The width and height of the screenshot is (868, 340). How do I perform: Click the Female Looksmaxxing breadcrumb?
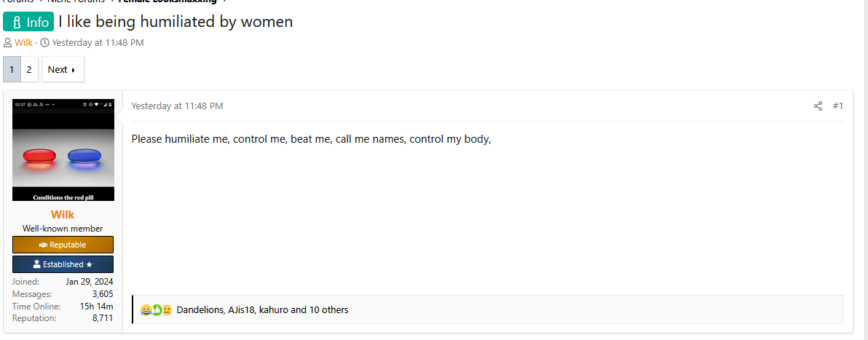coord(167,1)
